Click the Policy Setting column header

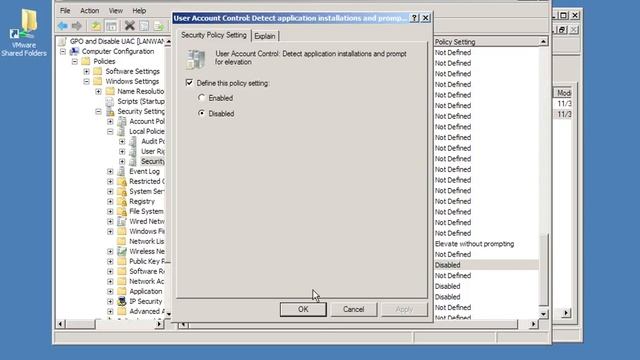coord(486,42)
